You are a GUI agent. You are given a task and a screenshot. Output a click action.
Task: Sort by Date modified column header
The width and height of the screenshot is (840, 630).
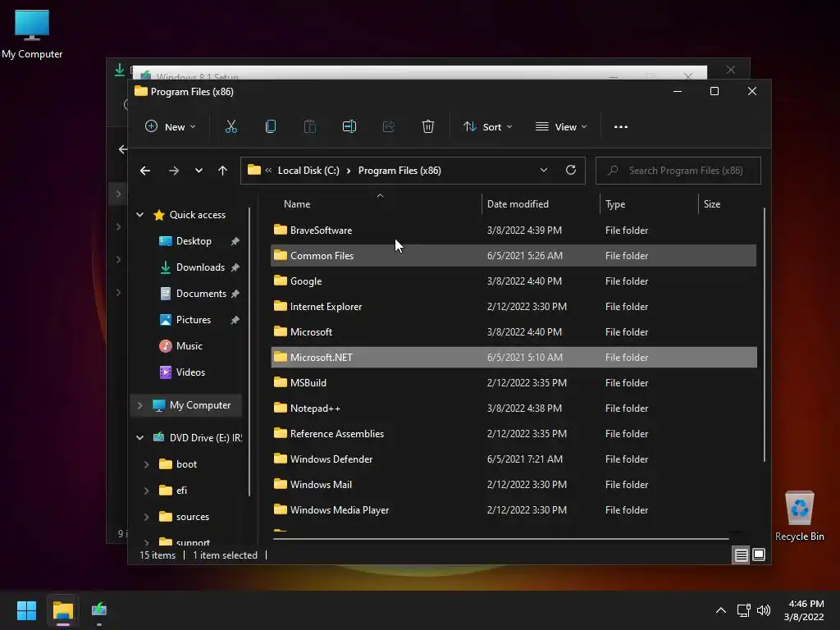[x=518, y=204]
